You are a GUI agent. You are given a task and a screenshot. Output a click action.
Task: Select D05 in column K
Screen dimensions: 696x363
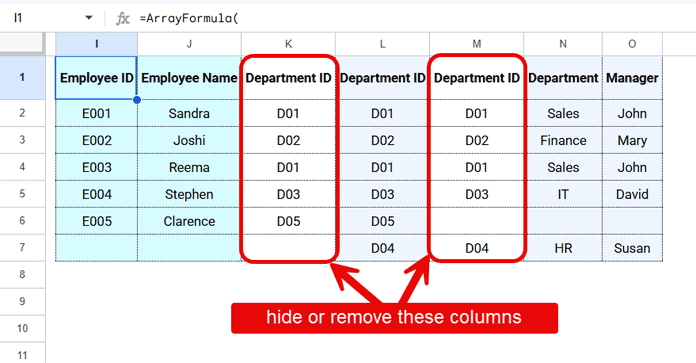point(289,221)
